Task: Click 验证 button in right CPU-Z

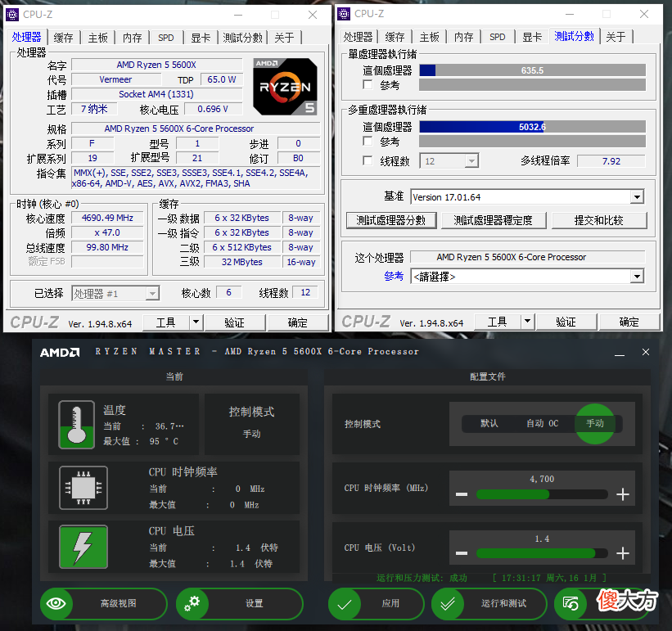Action: (566, 322)
